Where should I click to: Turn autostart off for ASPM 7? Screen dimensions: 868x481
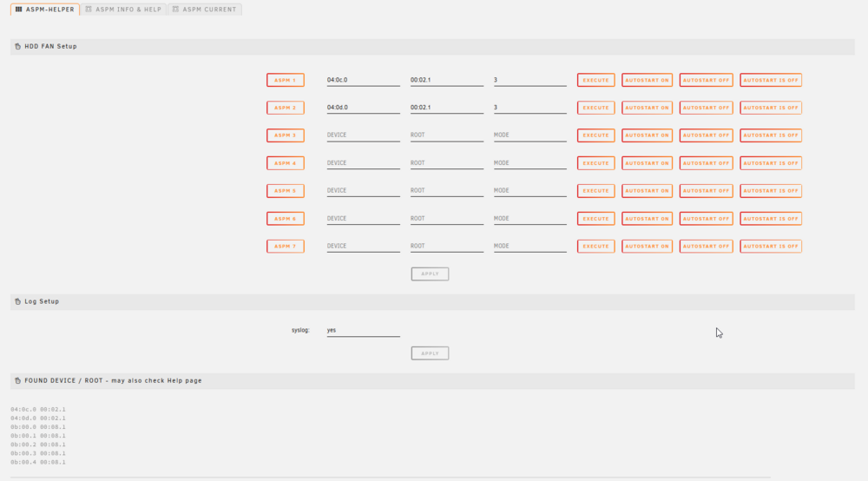pyautogui.click(x=706, y=247)
